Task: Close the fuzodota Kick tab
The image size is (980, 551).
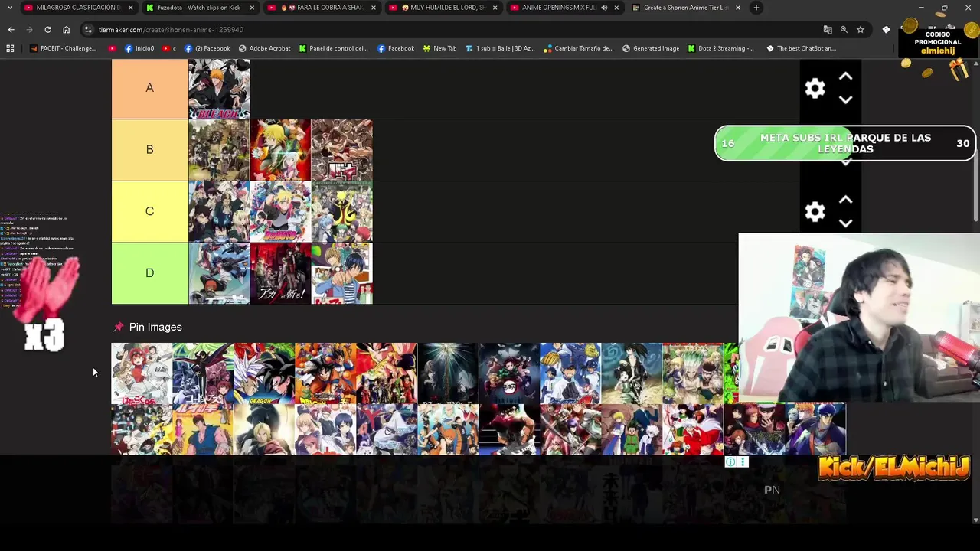Action: (252, 8)
